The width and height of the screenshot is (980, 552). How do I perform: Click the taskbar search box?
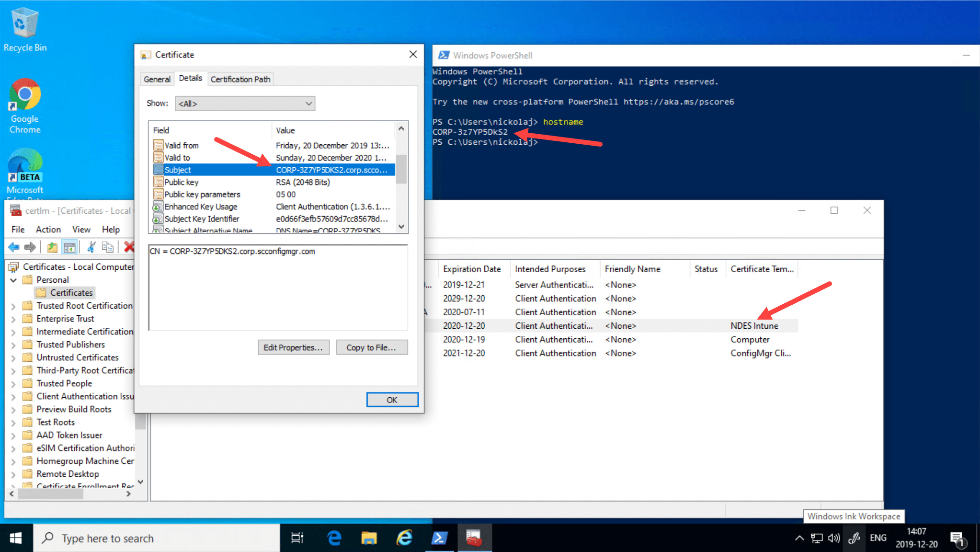point(157,538)
